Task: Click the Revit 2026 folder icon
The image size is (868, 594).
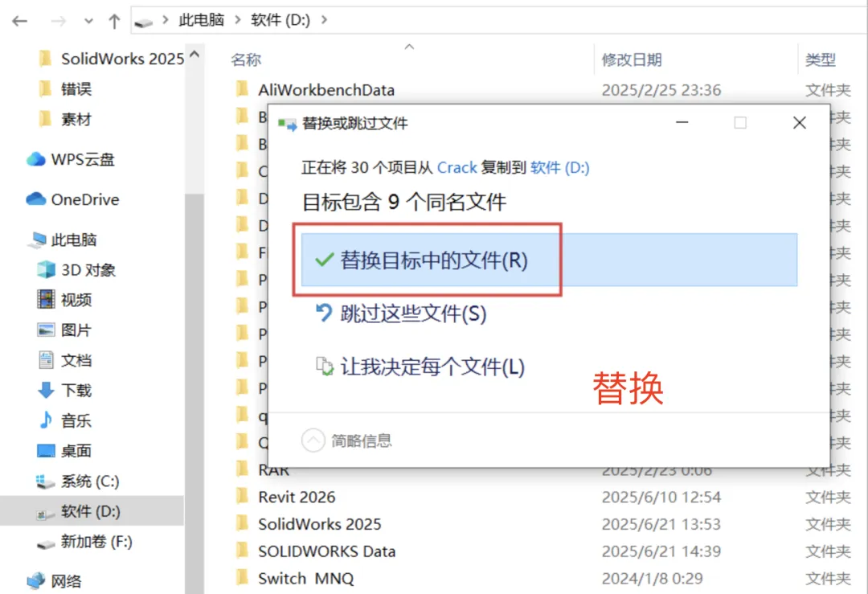Action: click(242, 496)
